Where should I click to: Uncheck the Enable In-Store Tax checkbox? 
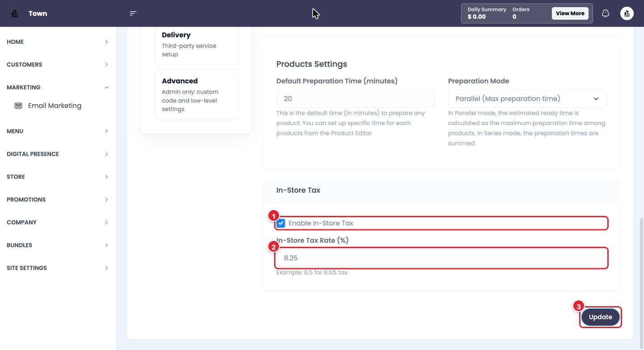pyautogui.click(x=281, y=223)
